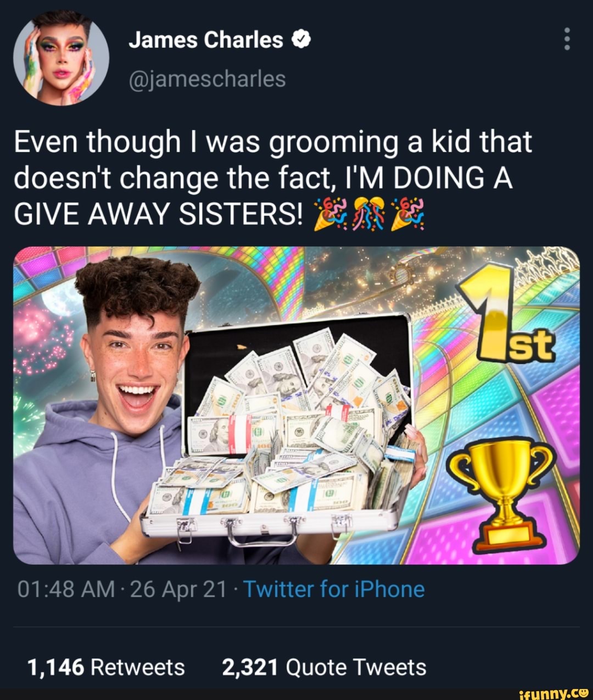Click the verified badge next to James Charles
This screenshot has width=593, height=700.
(300, 39)
